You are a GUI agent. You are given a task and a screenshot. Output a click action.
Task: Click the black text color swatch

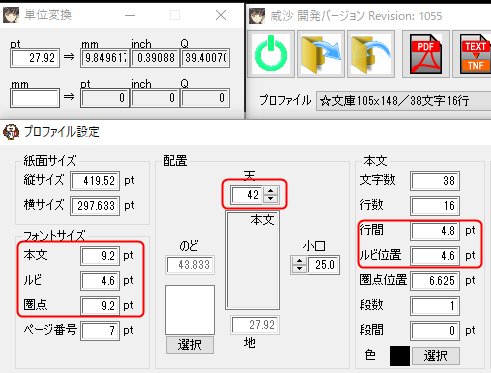tap(400, 356)
